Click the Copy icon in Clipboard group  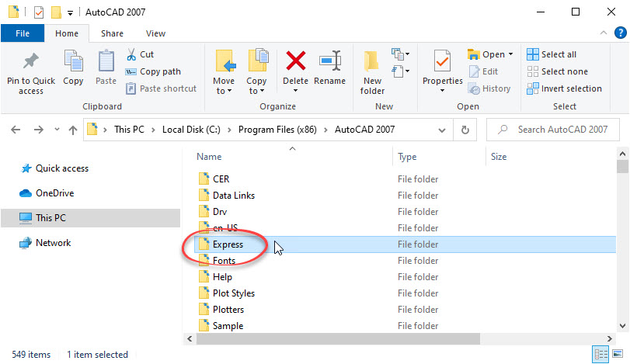click(74, 61)
